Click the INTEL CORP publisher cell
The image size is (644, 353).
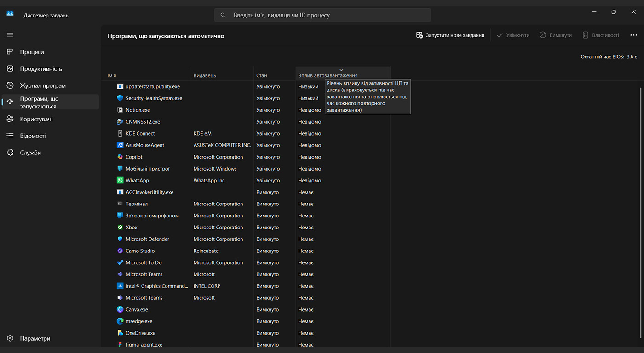click(x=207, y=286)
